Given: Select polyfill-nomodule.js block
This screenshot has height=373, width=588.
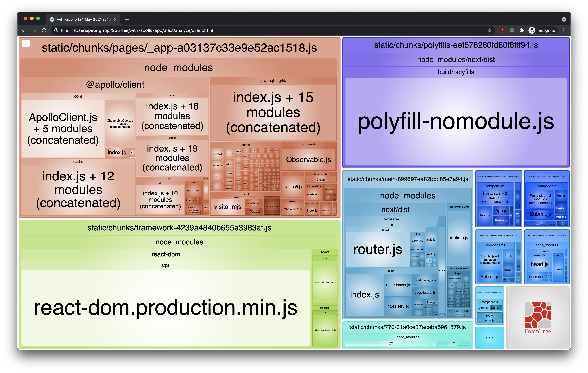Looking at the screenshot, I should [456, 121].
